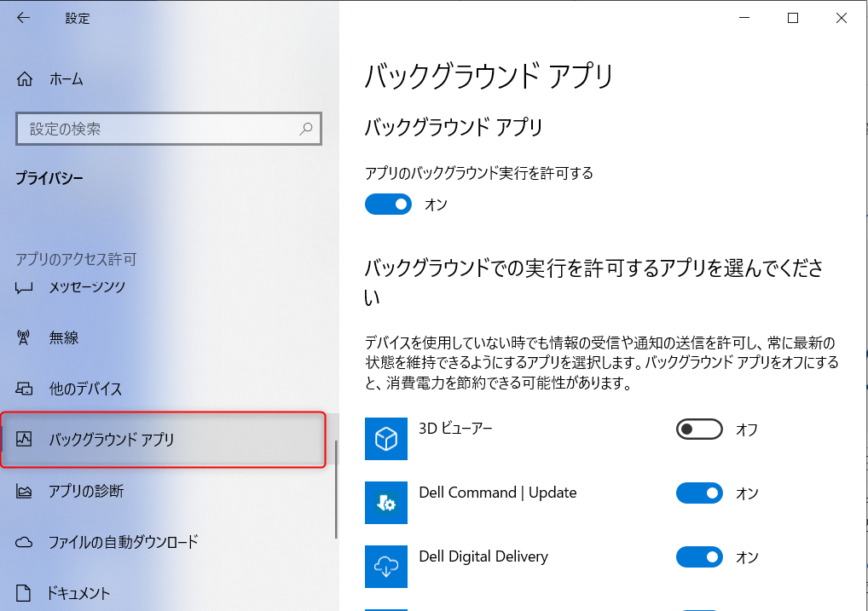The image size is (868, 611).
Task: Focus the 設定の検索 search box
Action: click(x=169, y=129)
